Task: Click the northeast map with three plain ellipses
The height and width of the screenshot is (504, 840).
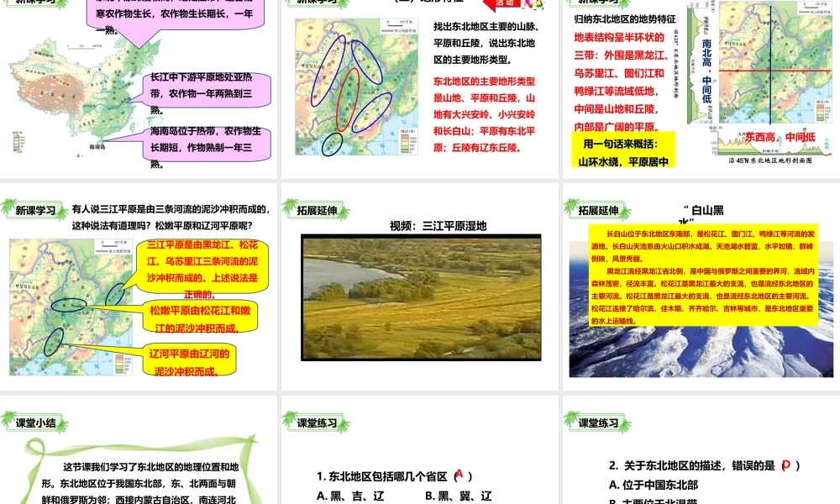Action: pos(71,307)
